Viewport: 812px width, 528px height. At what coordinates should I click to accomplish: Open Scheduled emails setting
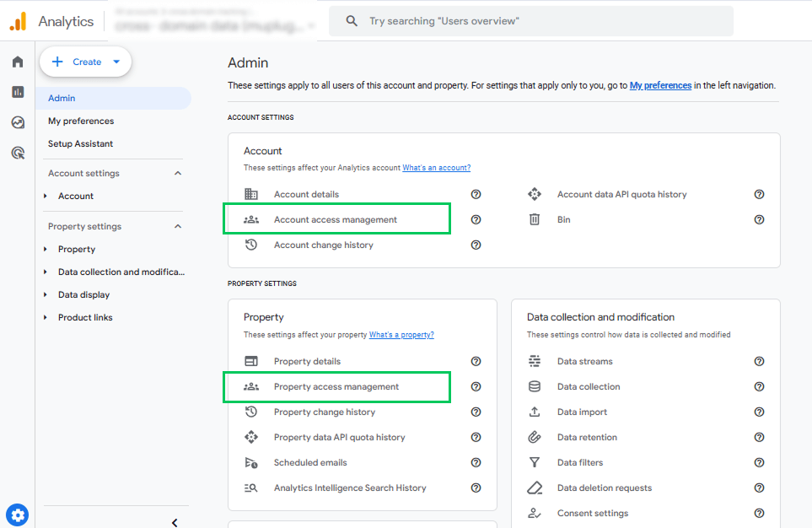click(310, 463)
